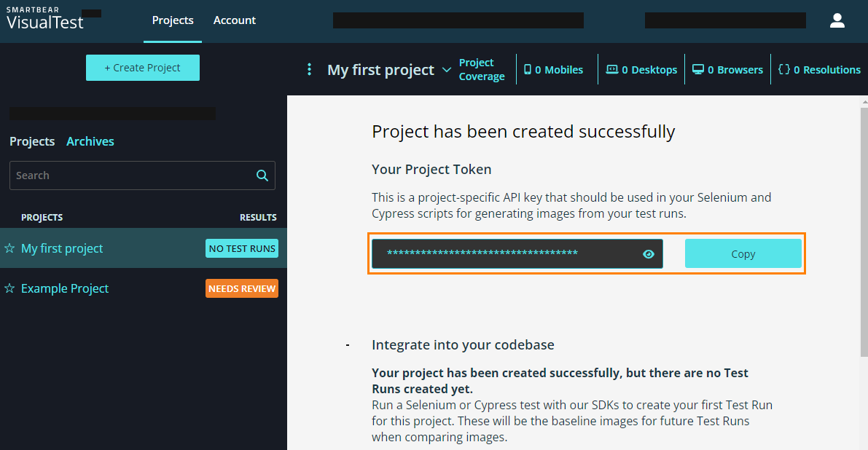Star My first project as favorite

pyautogui.click(x=9, y=248)
